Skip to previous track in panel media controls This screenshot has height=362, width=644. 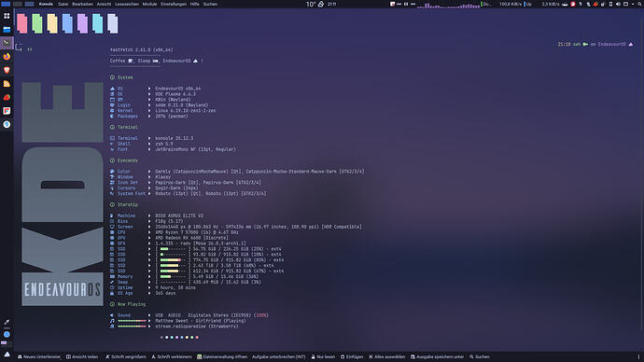click(399, 4)
